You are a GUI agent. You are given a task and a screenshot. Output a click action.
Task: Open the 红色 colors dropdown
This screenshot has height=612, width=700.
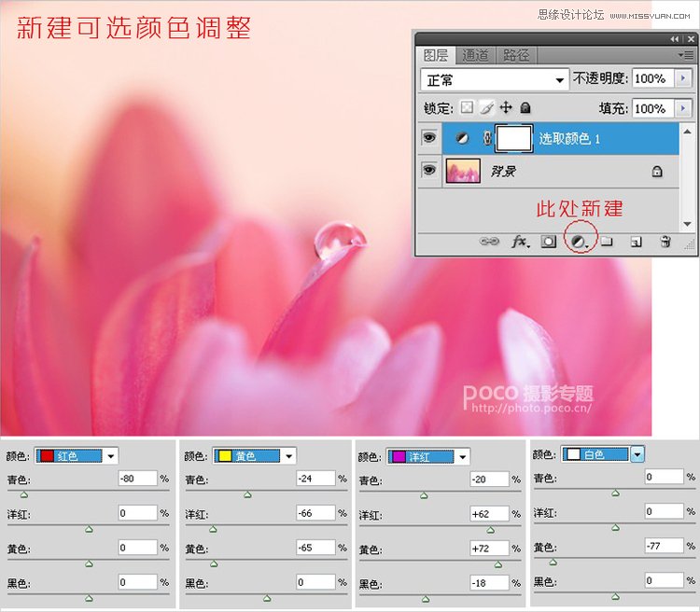point(112,456)
